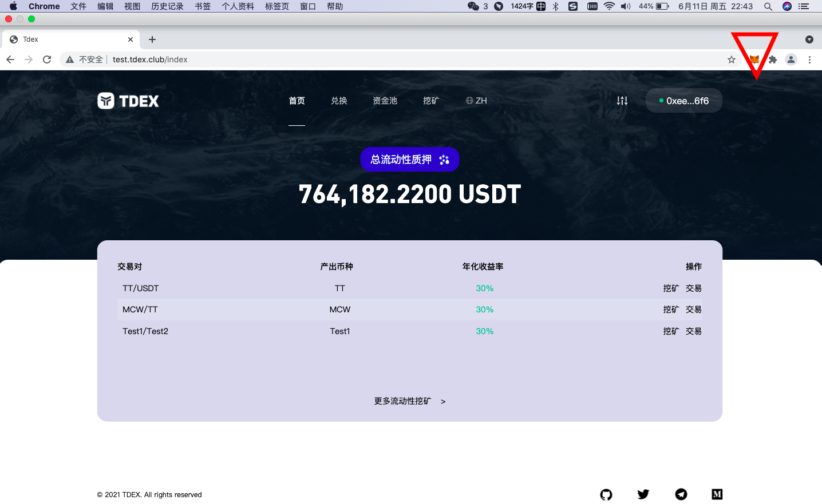Image resolution: width=822 pixels, height=504 pixels.
Task: Open the Medium link in footer
Action: click(x=717, y=494)
